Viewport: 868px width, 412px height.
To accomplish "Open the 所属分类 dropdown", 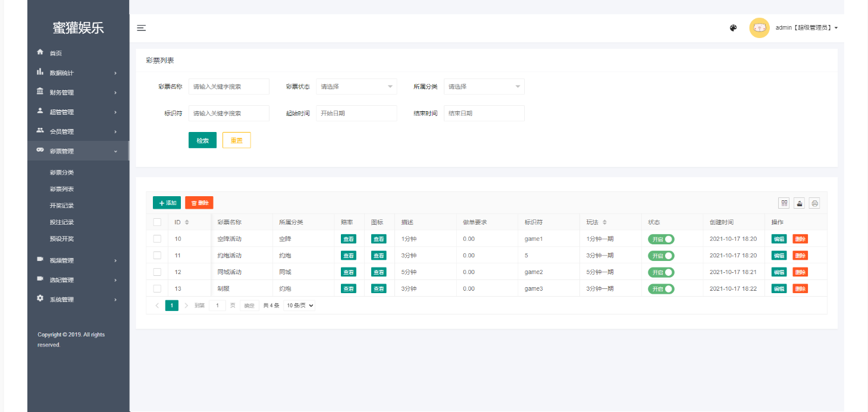I will pyautogui.click(x=484, y=87).
